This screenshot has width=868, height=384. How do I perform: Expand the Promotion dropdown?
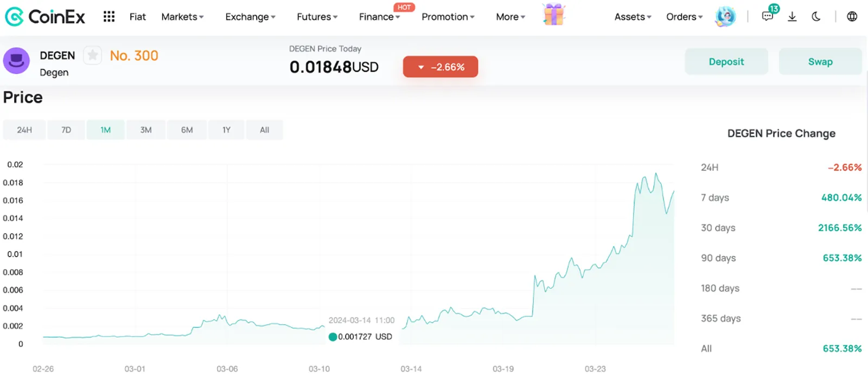448,17
